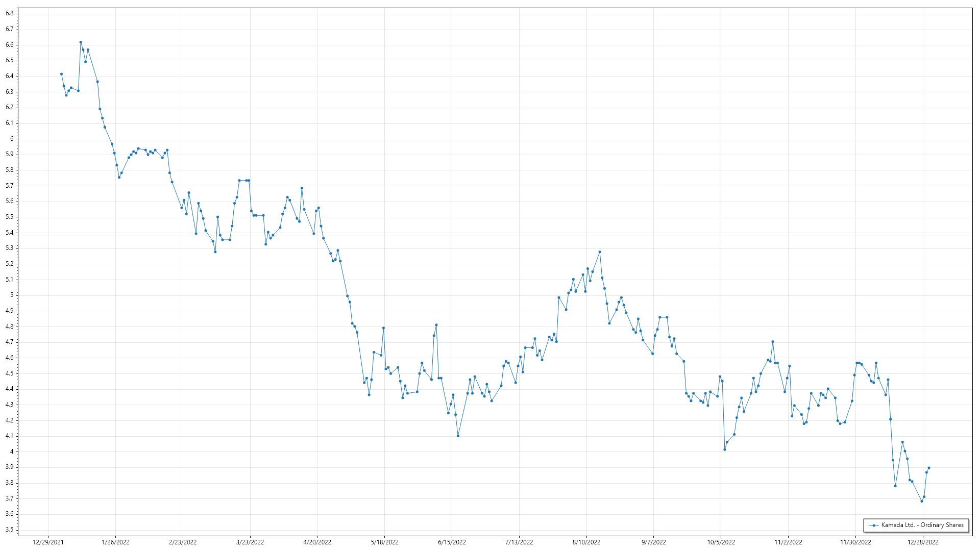Click the 12/28/2022 date label
Viewport: 980px width, 551px height.
tap(922, 542)
